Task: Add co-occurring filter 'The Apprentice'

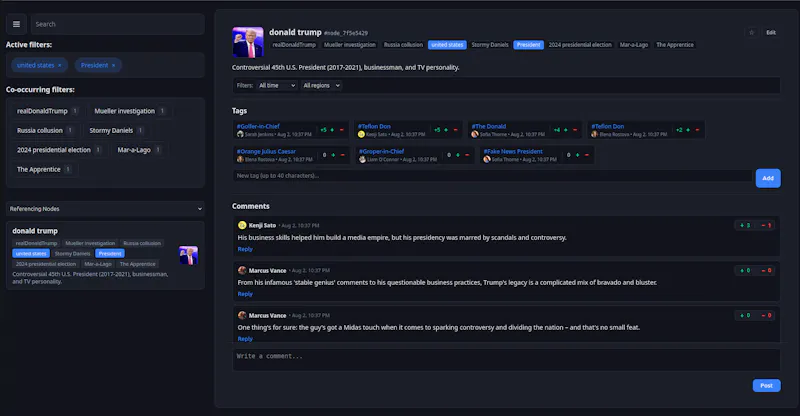Action: click(x=44, y=169)
